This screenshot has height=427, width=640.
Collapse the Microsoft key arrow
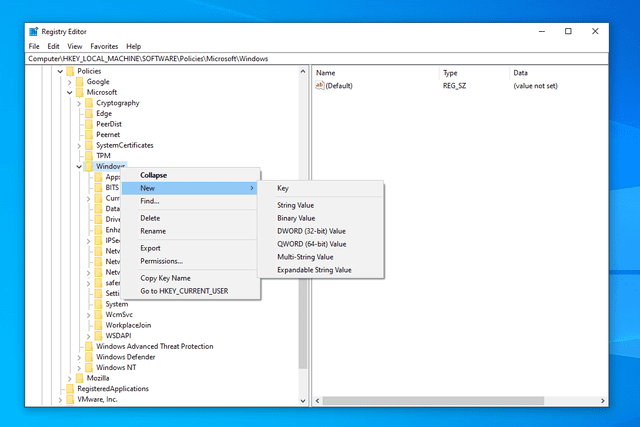point(70,93)
